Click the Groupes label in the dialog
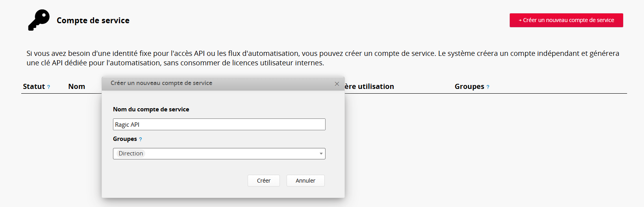 [x=125, y=139]
